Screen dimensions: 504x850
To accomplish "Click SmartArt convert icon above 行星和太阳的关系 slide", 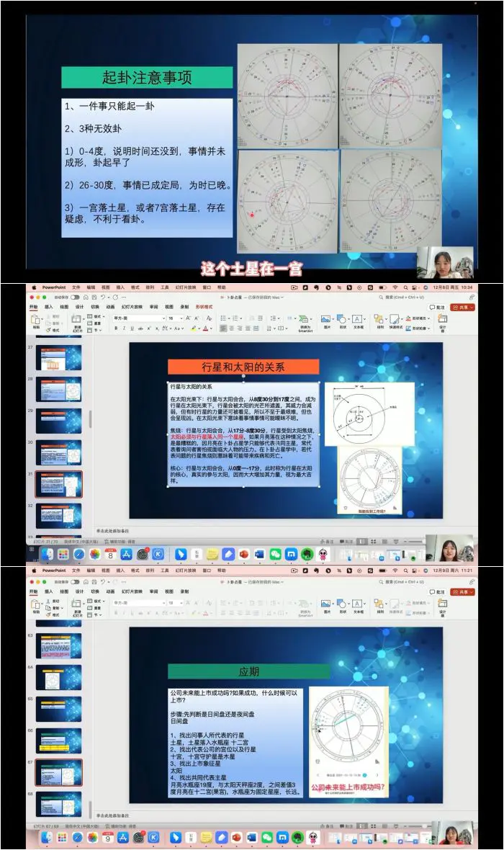I will (305, 321).
